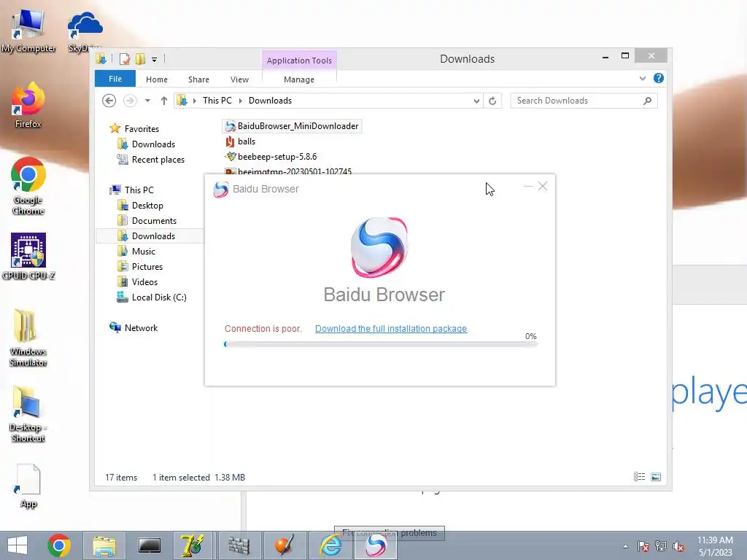Open Action Center flag tray icon

pyautogui.click(x=643, y=546)
